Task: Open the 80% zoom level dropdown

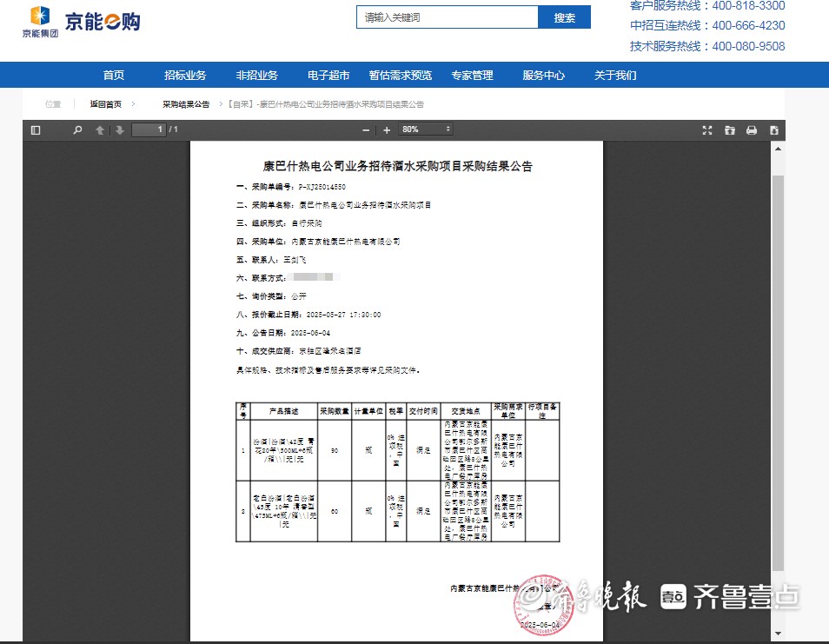Action: [x=426, y=129]
